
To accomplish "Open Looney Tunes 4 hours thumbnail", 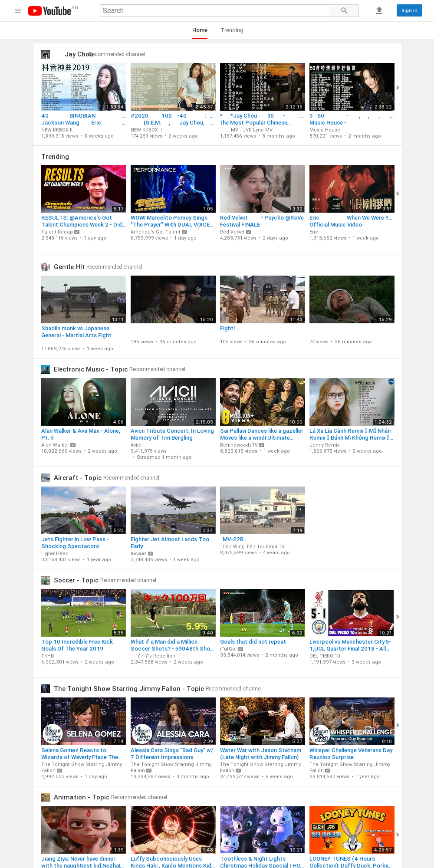I will (352, 830).
